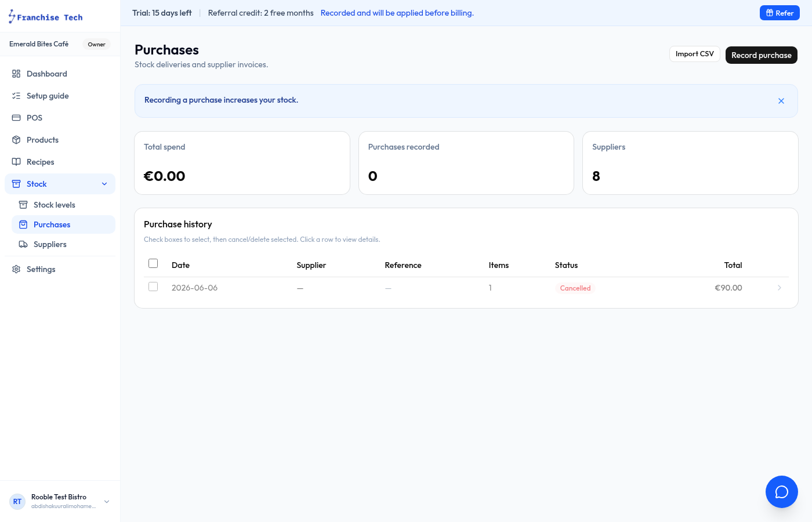Click the Stock levels icon
Viewport: 812px width, 522px height.
pyautogui.click(x=23, y=205)
